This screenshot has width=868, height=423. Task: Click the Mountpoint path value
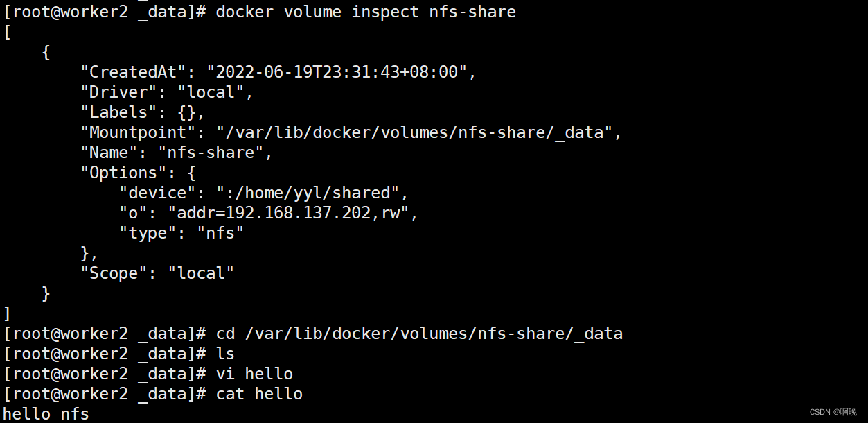point(414,132)
